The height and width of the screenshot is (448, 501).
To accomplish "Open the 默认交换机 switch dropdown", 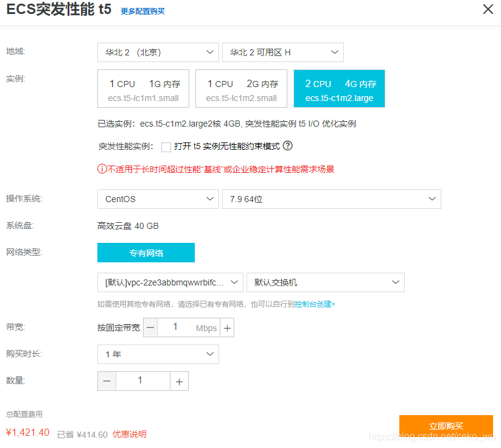I will tap(326, 282).
